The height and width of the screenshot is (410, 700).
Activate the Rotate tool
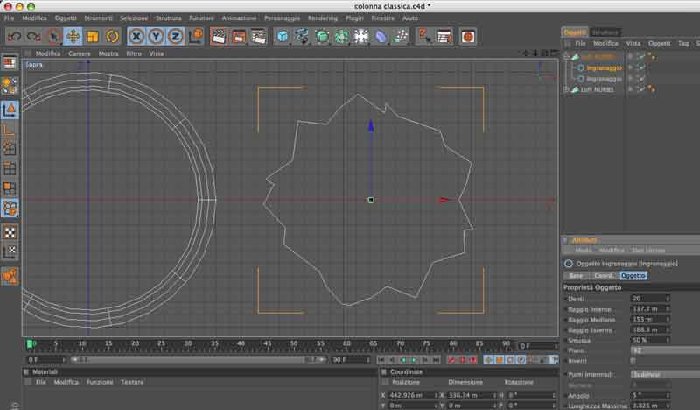pos(112,37)
